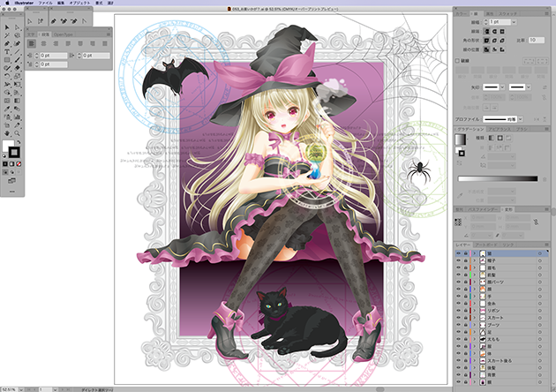Click the 比率 miter limit field
Image resolution: width=556 pixels, height=392 pixels.
[537, 40]
